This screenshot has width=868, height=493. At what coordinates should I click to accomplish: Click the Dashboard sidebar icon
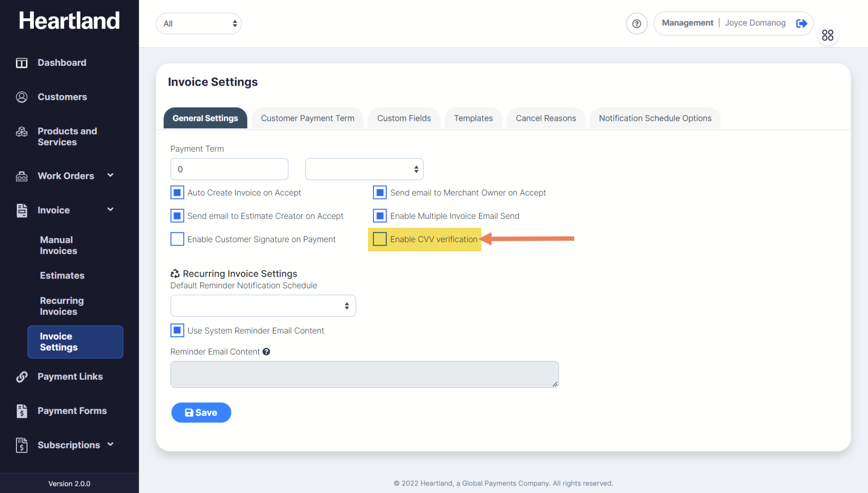21,63
